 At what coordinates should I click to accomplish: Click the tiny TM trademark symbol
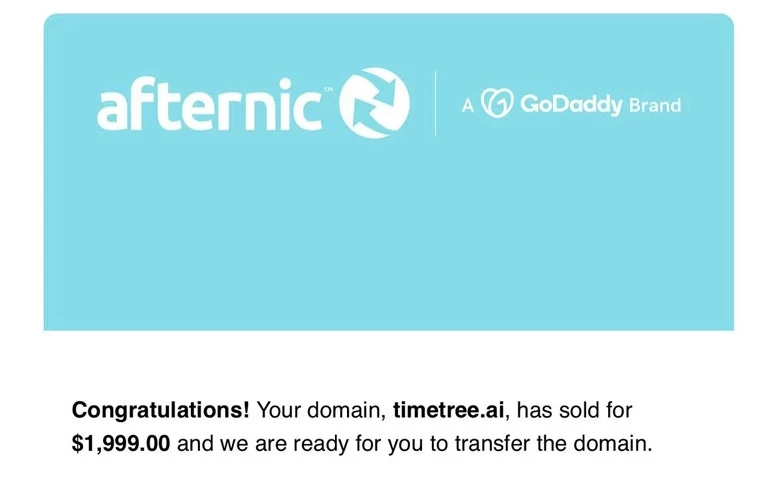[x=328, y=90]
